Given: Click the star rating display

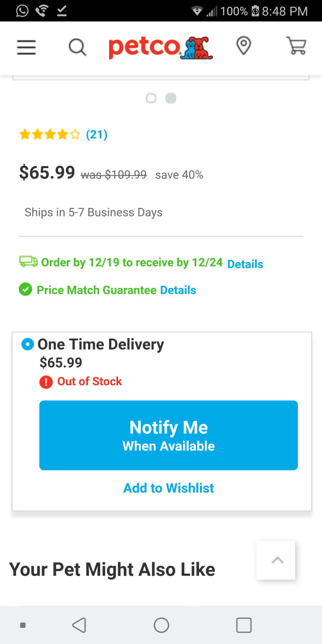Looking at the screenshot, I should point(50,134).
